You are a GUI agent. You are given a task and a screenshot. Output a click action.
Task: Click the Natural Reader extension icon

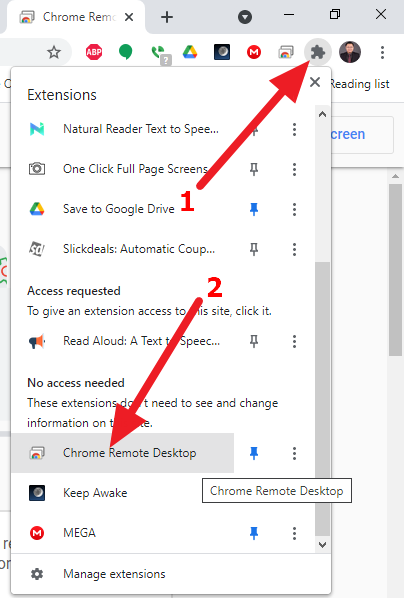[37, 129]
